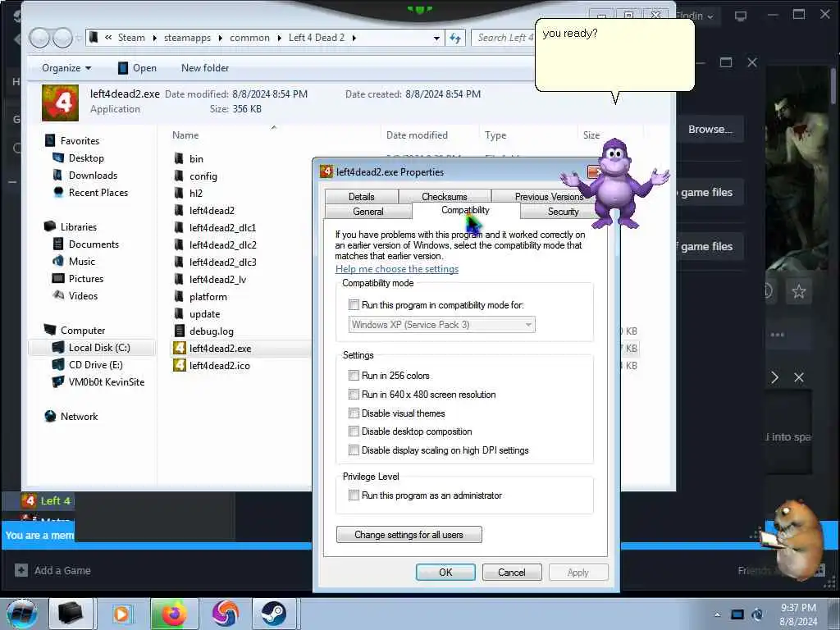Show hidden system tray icons arrow
The height and width of the screenshot is (630, 840).
(x=717, y=614)
